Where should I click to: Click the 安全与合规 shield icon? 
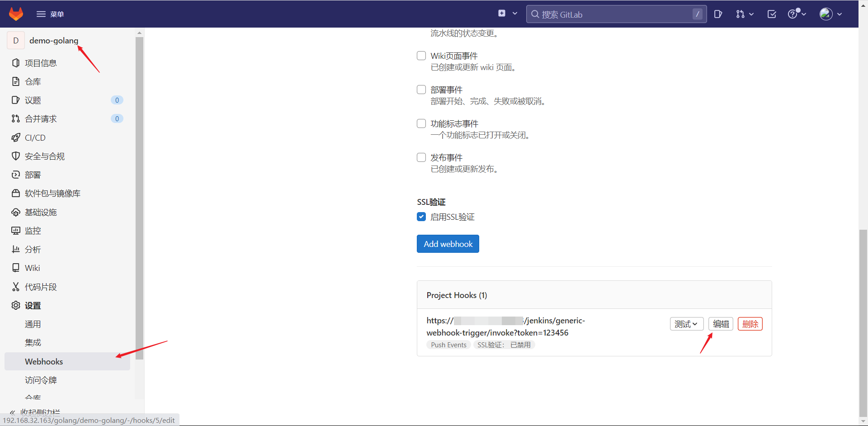[16, 156]
